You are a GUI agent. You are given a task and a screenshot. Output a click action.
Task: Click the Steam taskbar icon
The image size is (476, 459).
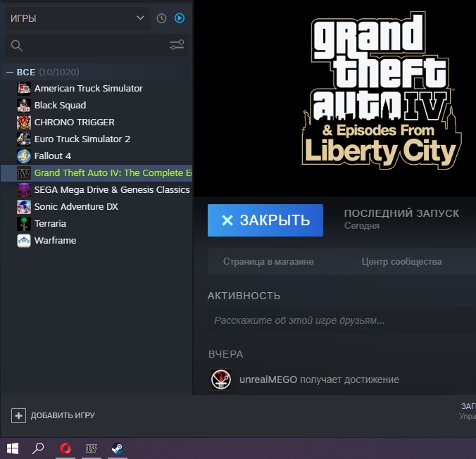[x=117, y=448]
